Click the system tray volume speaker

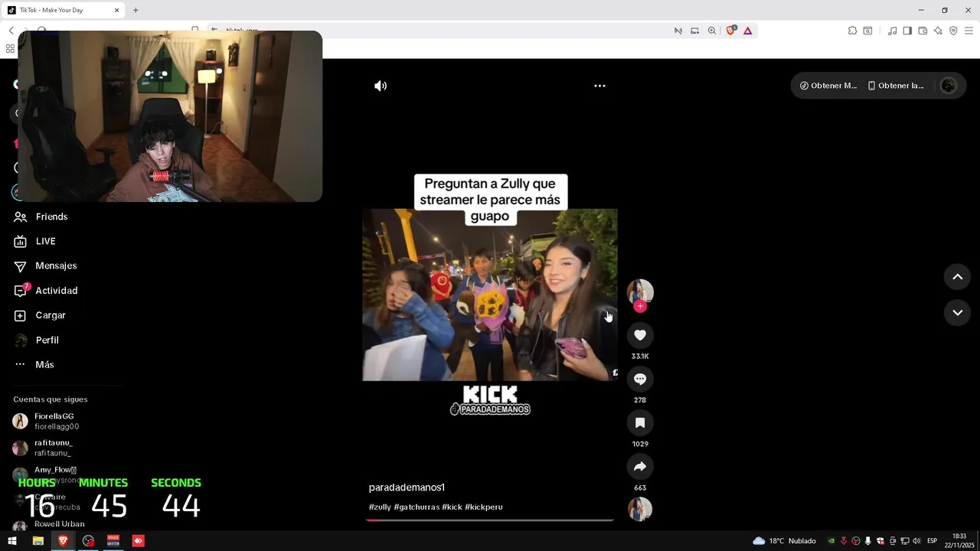coord(916,541)
